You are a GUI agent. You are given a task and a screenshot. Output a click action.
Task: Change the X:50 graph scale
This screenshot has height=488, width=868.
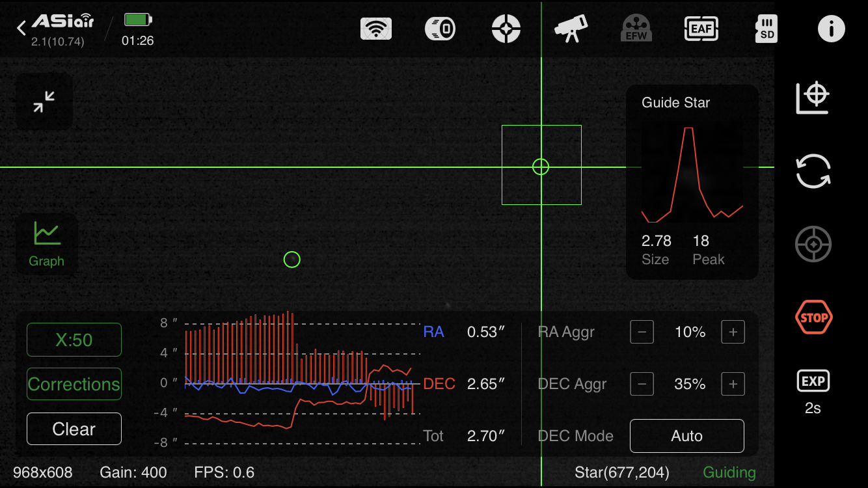[74, 340]
